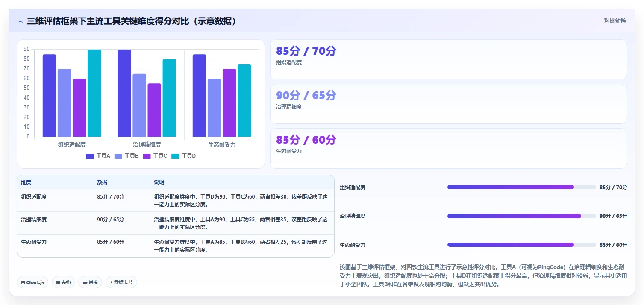The width and height of the screenshot is (644, 305).
Task: Toggle the 工具A legend swatch
Action: [90, 156]
